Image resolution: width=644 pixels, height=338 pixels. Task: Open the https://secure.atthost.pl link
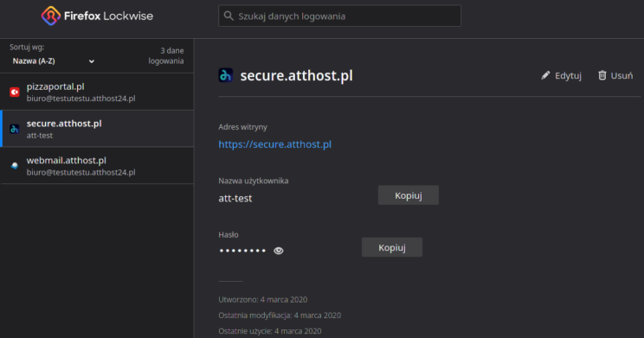(274, 144)
